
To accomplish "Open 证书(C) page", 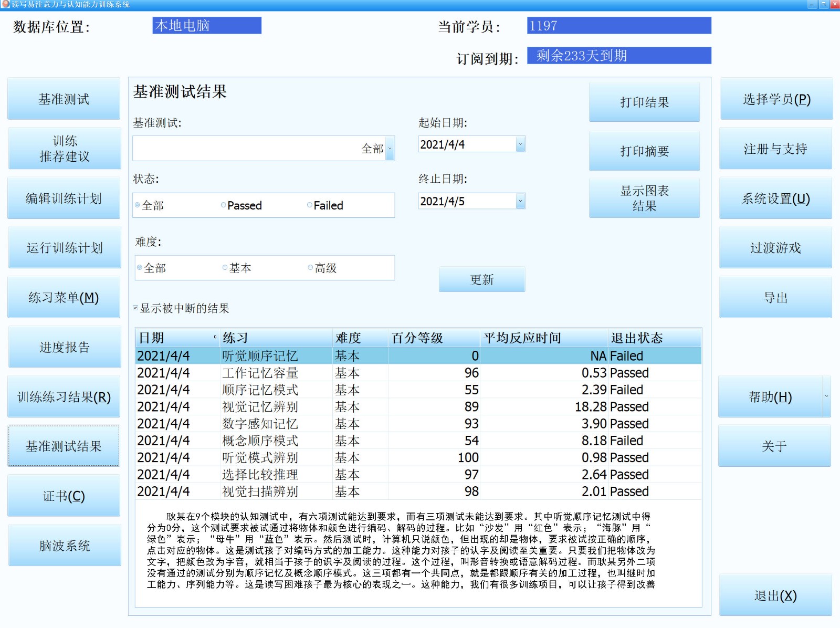I will pos(64,496).
